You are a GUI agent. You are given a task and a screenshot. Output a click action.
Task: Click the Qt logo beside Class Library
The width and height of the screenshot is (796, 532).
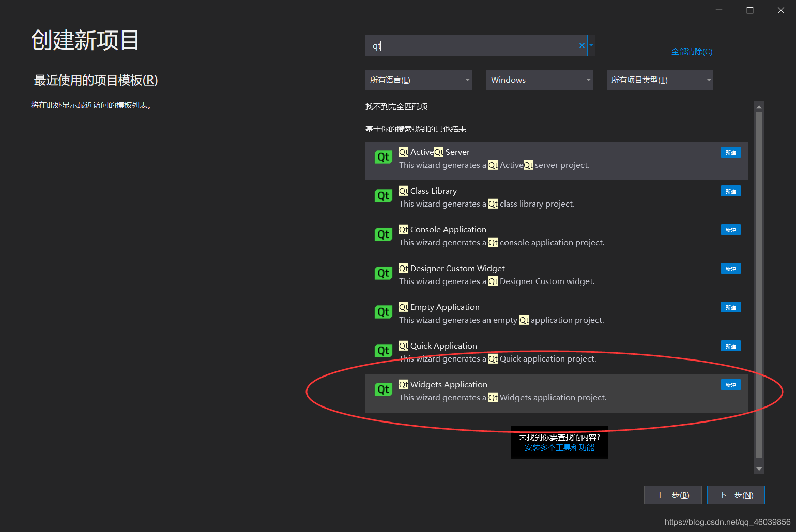[384, 196]
